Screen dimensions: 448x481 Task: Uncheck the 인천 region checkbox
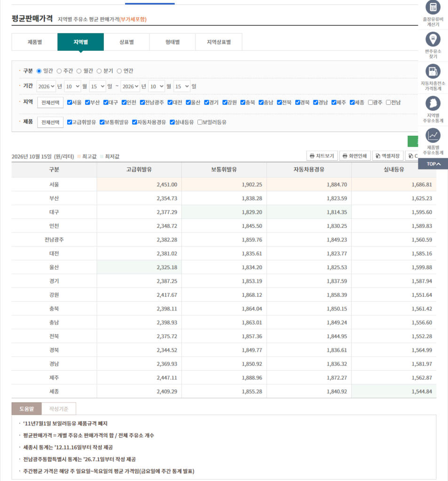[x=124, y=102]
